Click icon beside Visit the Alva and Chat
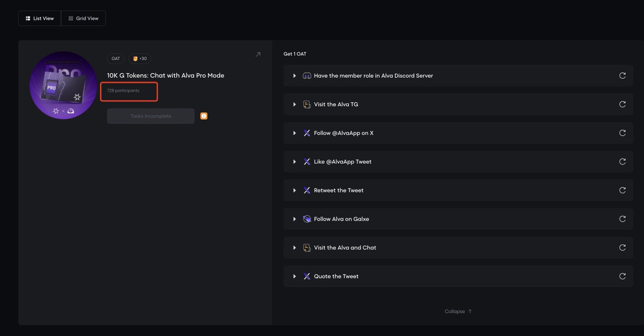Screen dimensions: 644x336 point(307,247)
